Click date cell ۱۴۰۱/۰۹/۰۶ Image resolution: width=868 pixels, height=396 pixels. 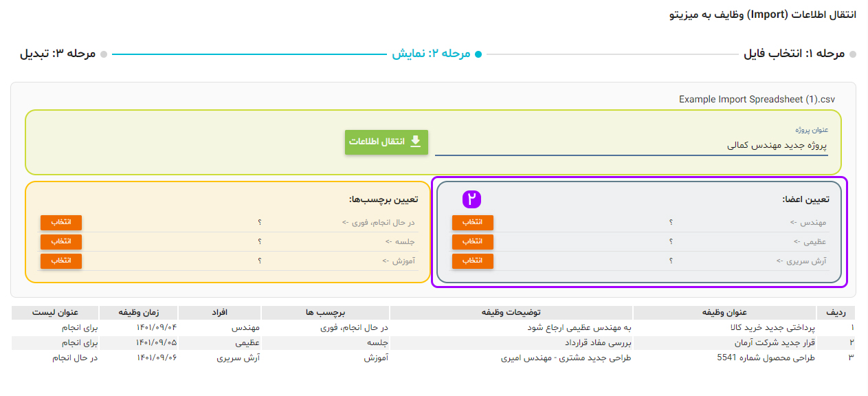[156, 357]
